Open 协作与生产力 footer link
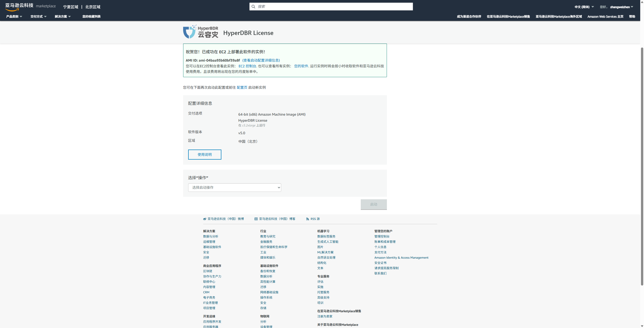This screenshot has width=644, height=328. (212, 276)
